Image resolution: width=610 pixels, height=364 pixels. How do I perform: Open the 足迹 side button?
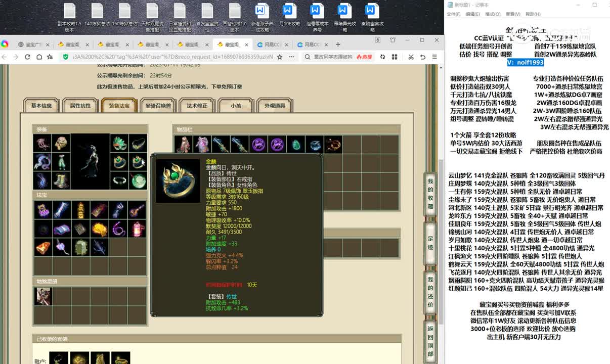(x=430, y=243)
